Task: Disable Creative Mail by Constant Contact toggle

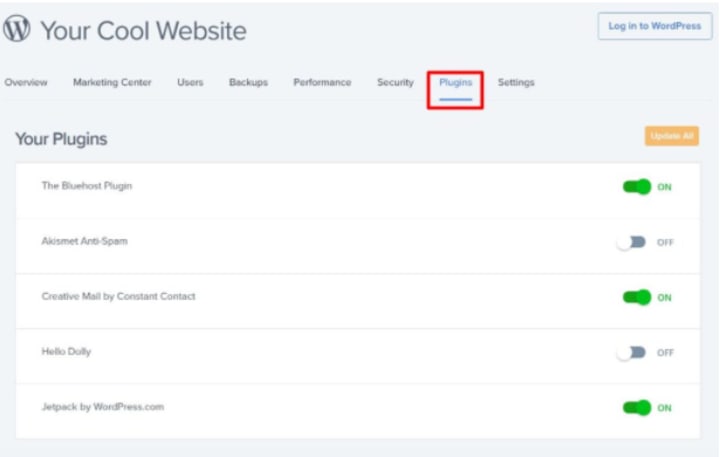Action: click(x=636, y=297)
